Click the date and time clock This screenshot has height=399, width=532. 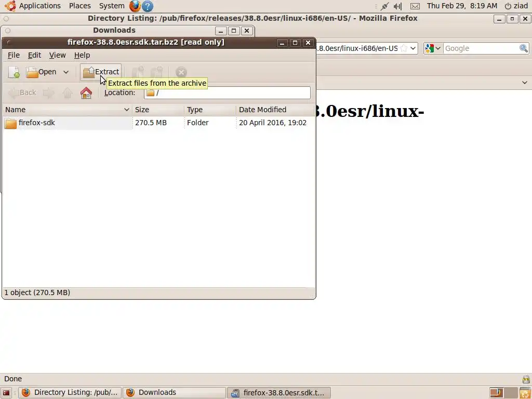coord(462,6)
